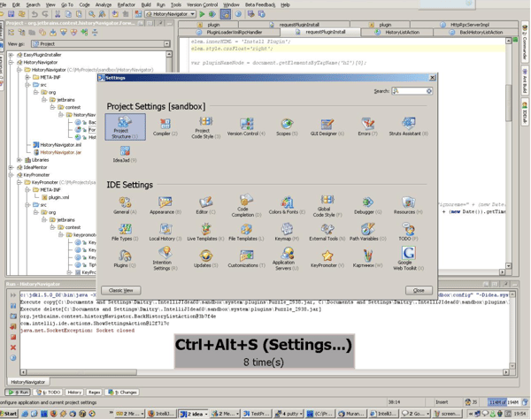531x420 pixels.
Task: Click the Regex tool window button
Action: 94,393
